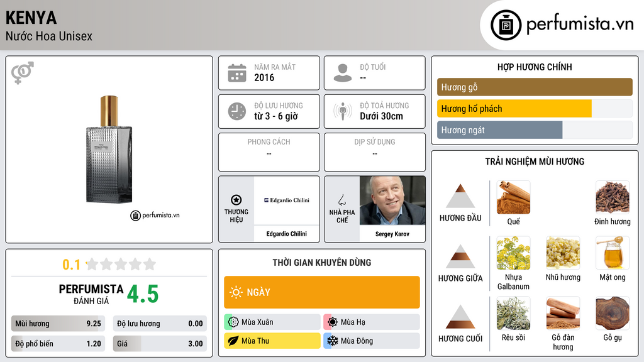Image resolution: width=644 pixels, height=362 pixels.
Task: Click the Trải nghiệm mùi hương heading
Action: point(535,162)
